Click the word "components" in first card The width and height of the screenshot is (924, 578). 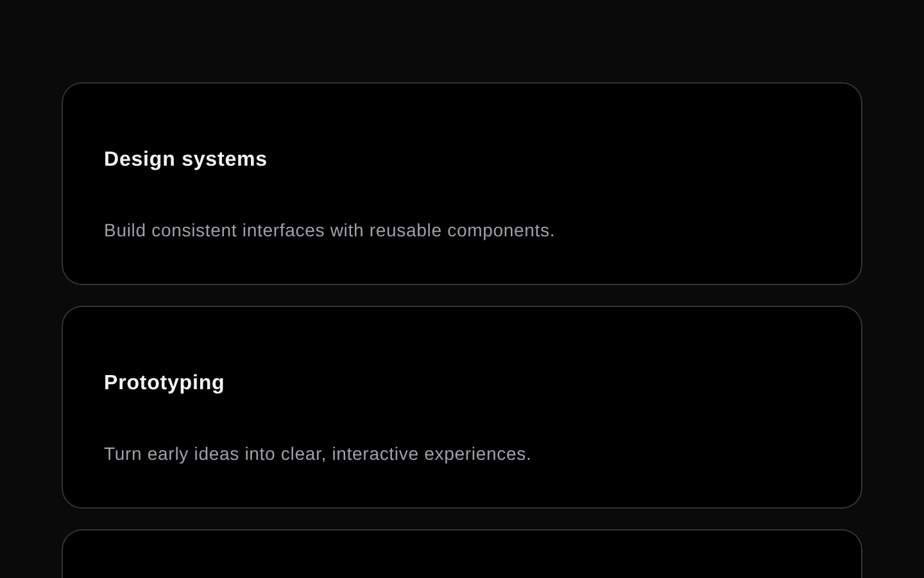coord(498,231)
